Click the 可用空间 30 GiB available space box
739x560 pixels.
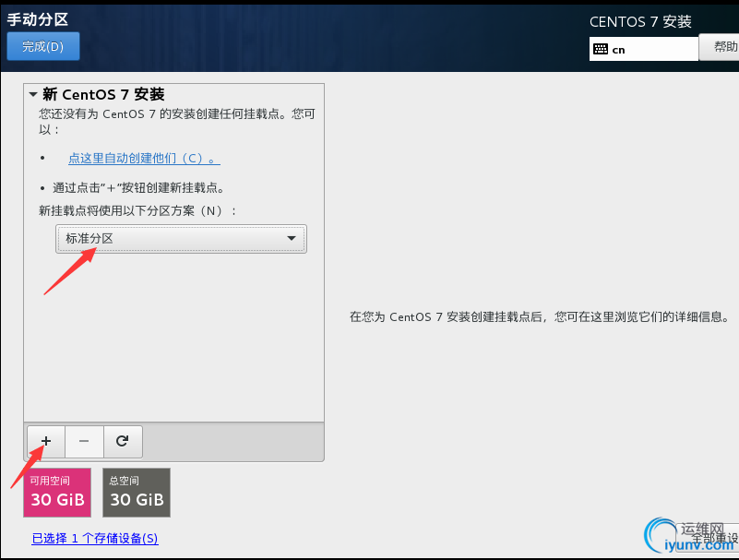(x=57, y=493)
